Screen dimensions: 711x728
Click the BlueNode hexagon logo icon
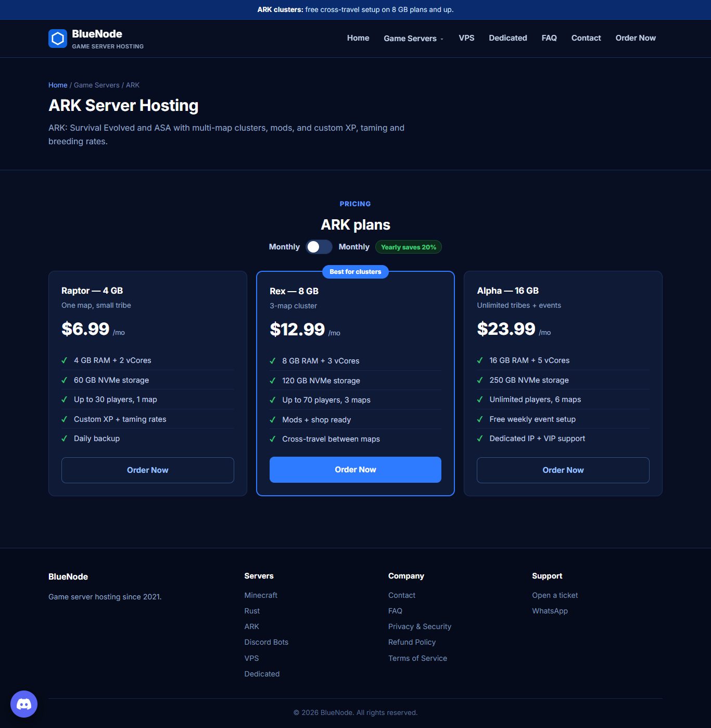tap(58, 39)
